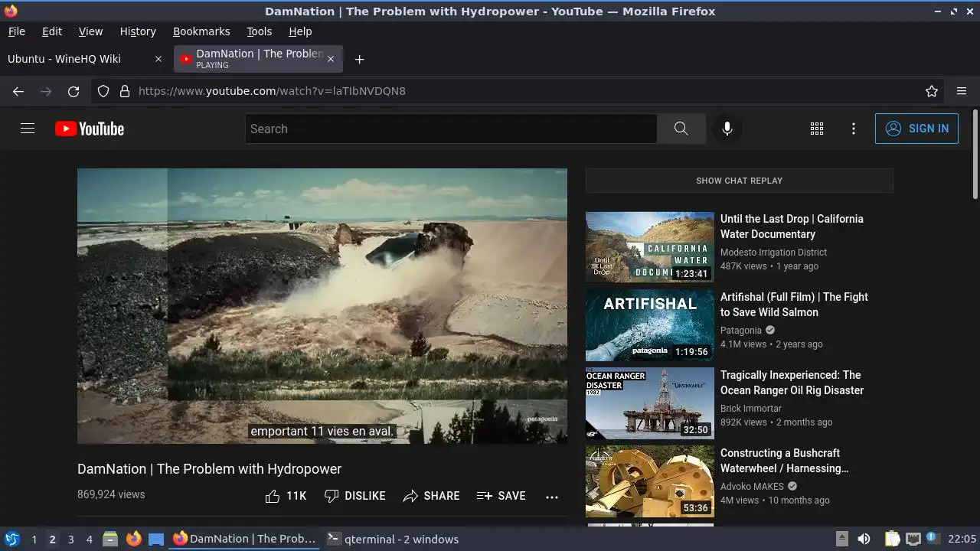Open the Help menu
This screenshot has height=551, width=980.
point(300,31)
